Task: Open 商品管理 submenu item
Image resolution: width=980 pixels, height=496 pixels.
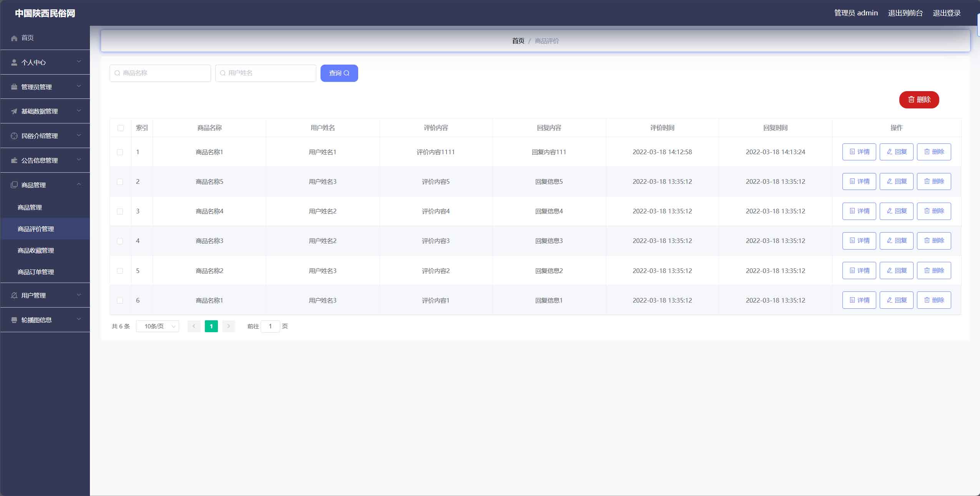Action: pos(45,207)
